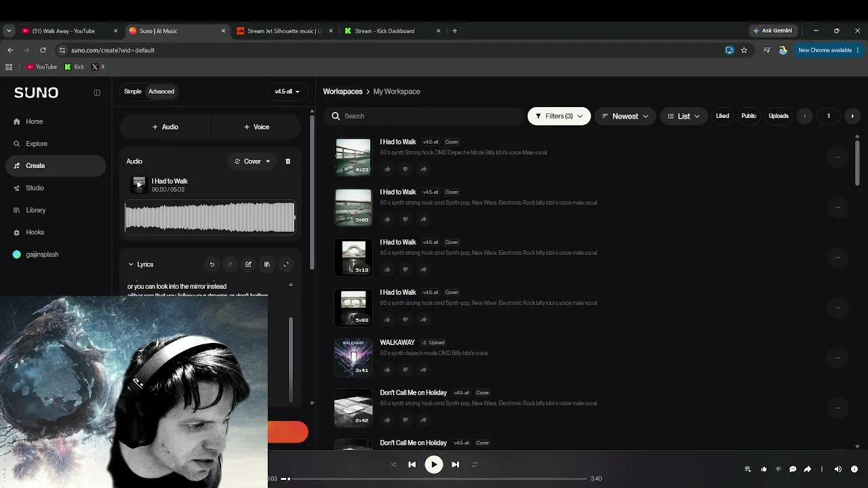The image size is (868, 488).
Task: Like the WALKAWAY upload track
Action: (387, 369)
